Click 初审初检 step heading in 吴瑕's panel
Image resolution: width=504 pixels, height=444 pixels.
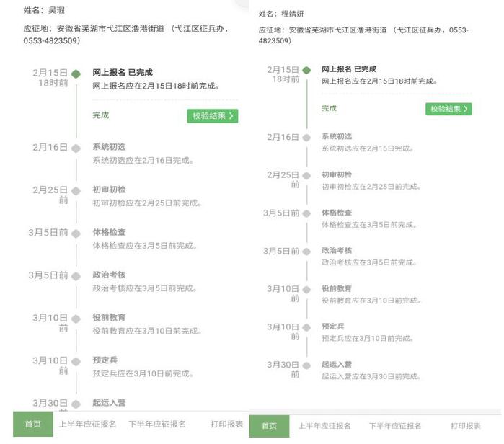[x=109, y=190]
